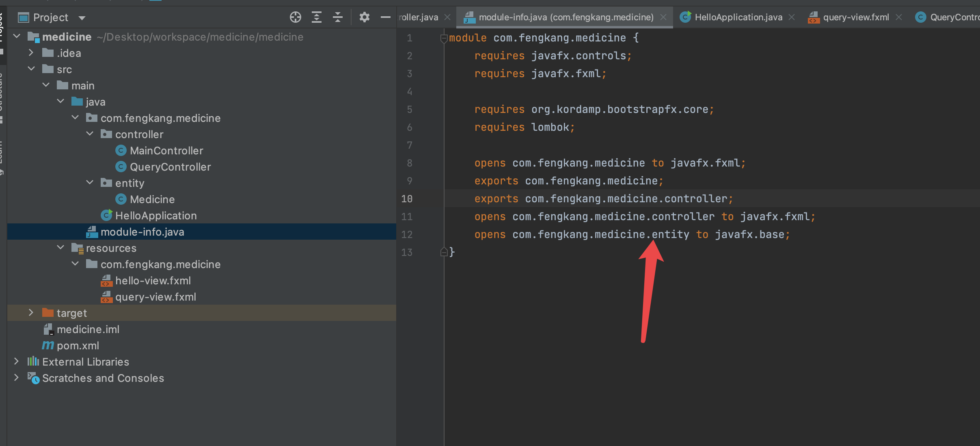Image resolution: width=980 pixels, height=446 pixels.
Task: Click the Select Opened File crosshair icon
Action: point(296,17)
